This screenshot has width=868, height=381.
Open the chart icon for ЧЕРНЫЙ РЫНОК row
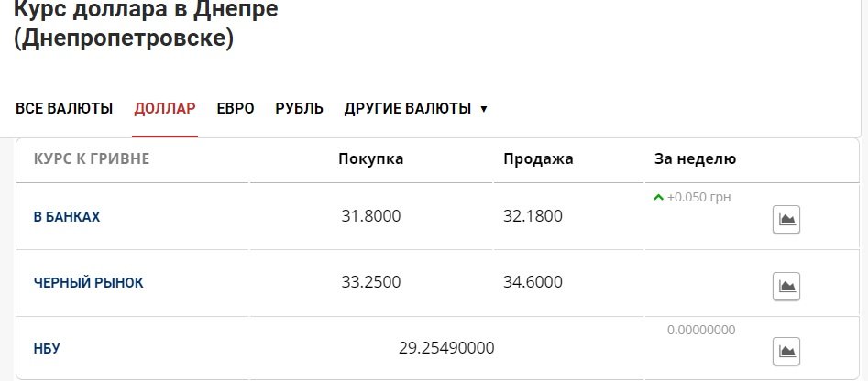coord(786,285)
